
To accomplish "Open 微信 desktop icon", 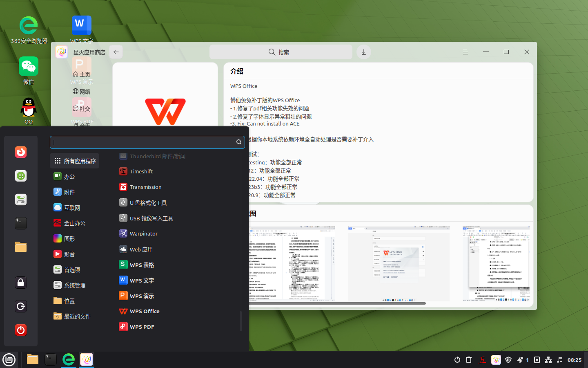I will point(29,71).
